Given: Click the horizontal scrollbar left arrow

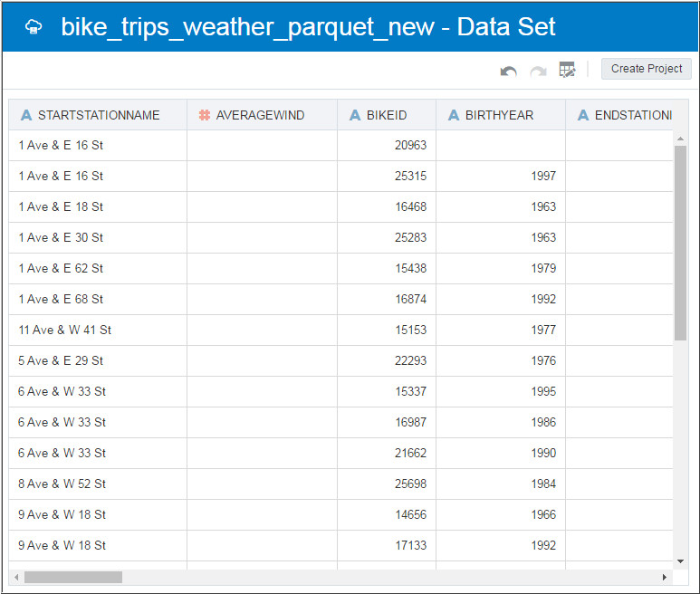Looking at the screenshot, I should point(16,577).
